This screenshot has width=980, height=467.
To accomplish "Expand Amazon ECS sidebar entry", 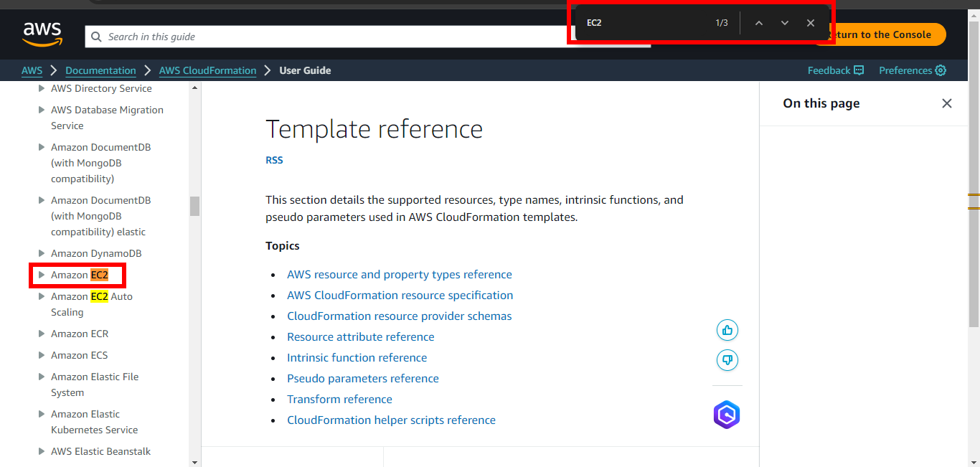I will click(42, 355).
